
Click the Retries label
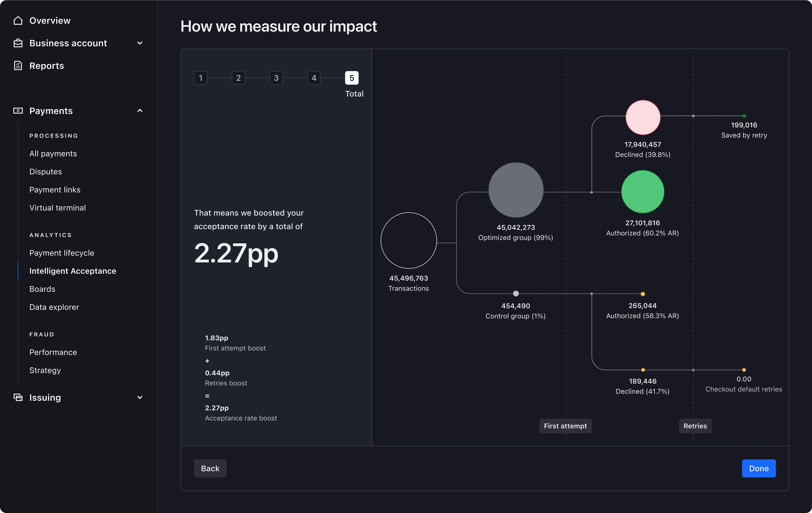point(695,426)
